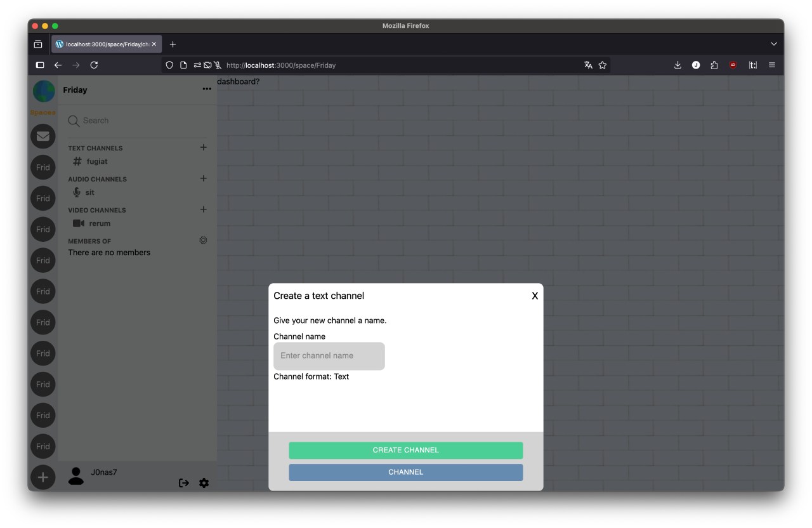
Task: Open the sit audio channel
Action: click(89, 192)
